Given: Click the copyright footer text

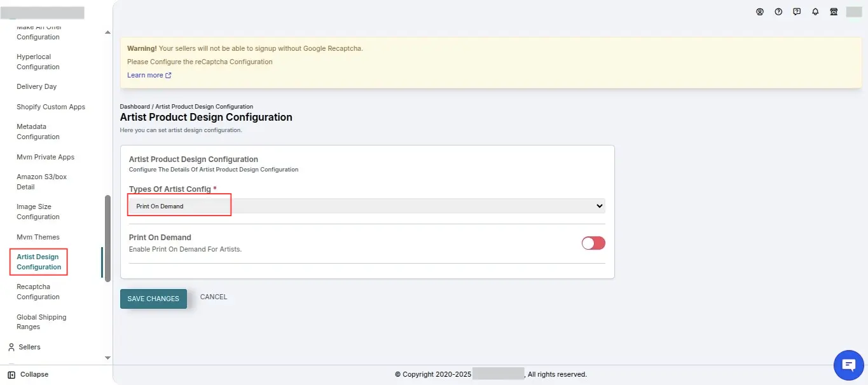Looking at the screenshot, I should click(x=490, y=375).
